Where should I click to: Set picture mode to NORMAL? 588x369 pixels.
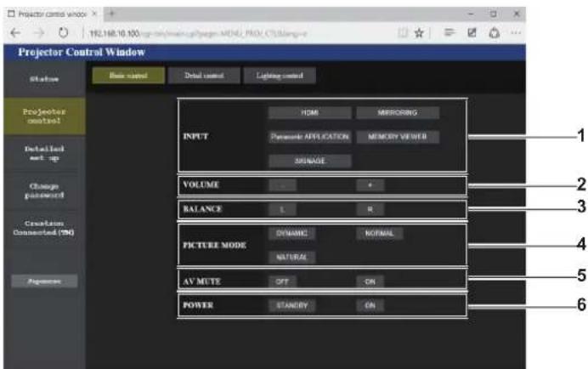tap(380, 233)
